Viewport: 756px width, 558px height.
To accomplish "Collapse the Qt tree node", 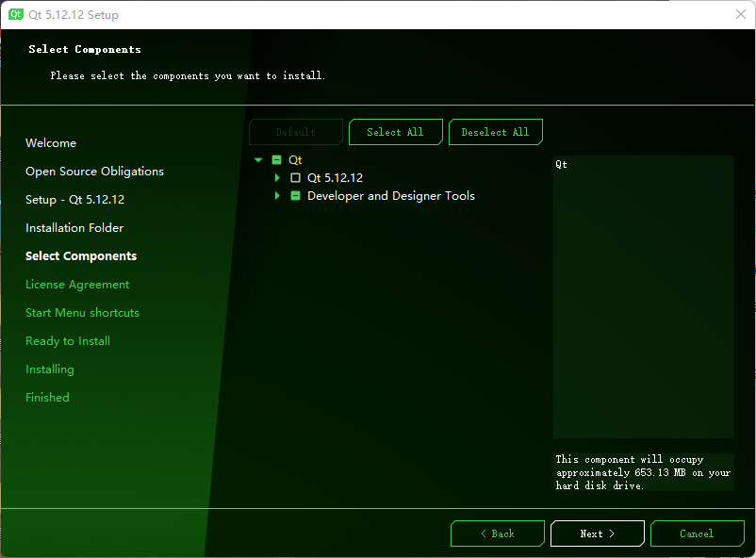I will click(x=258, y=159).
